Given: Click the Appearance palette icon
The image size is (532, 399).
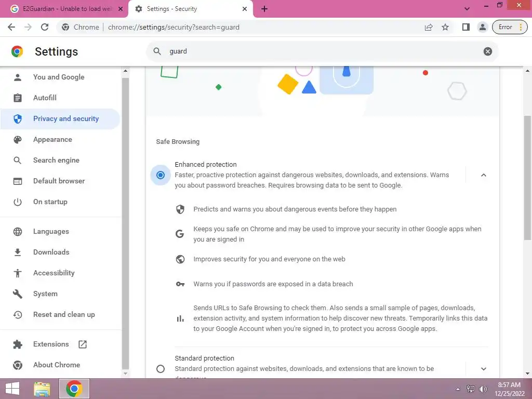Looking at the screenshot, I should (17, 139).
